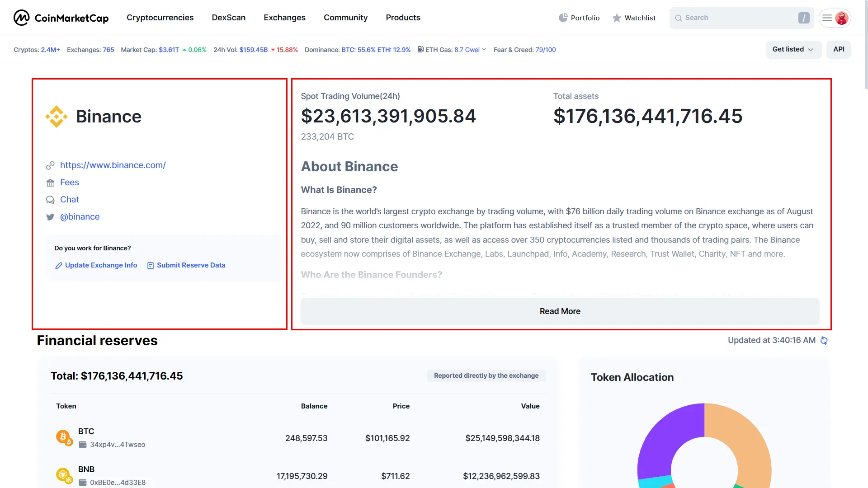Click the cyan donut chart segment
Screen dimensions: 868x488
[x=656, y=482]
